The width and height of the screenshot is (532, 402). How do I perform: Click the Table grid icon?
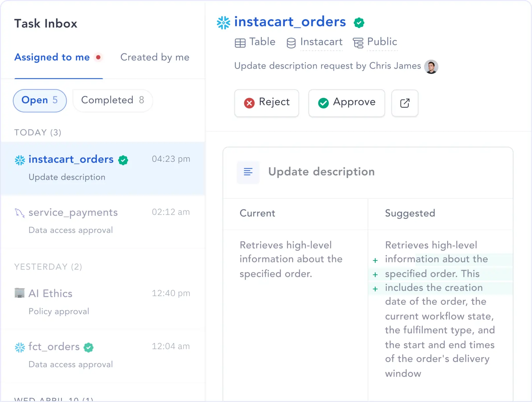(x=240, y=43)
